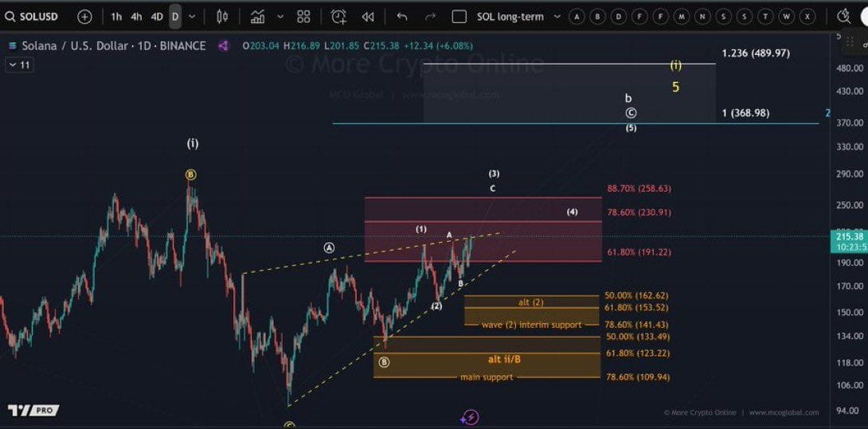The image size is (868, 429).
Task: Select the 50.00% (162.62) level label
Action: pyautogui.click(x=636, y=296)
